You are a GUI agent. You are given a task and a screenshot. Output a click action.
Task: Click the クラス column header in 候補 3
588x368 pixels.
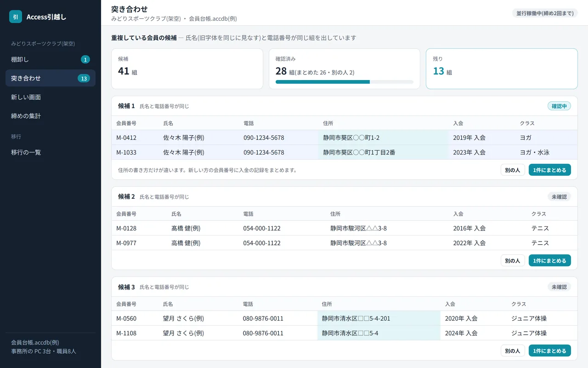tap(519, 304)
